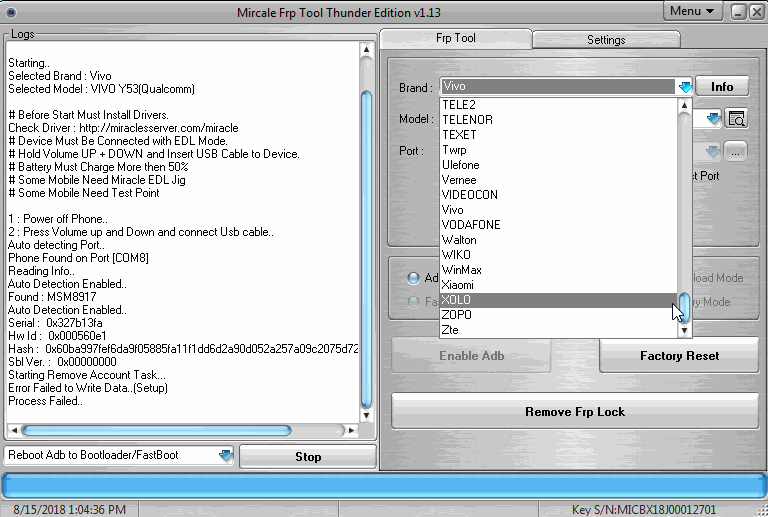This screenshot has height=517, width=768.
Task: Select WIKO in brand list
Action: pyautogui.click(x=558, y=255)
